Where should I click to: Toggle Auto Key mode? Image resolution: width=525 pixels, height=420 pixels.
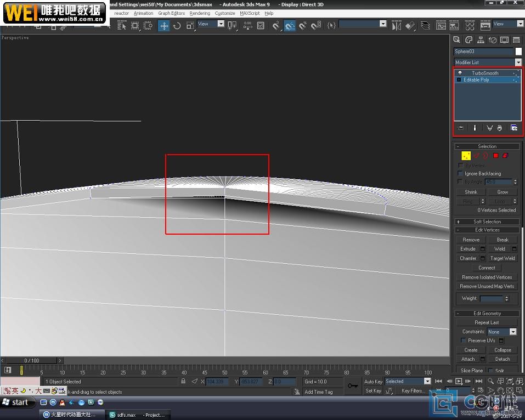pyautogui.click(x=373, y=382)
